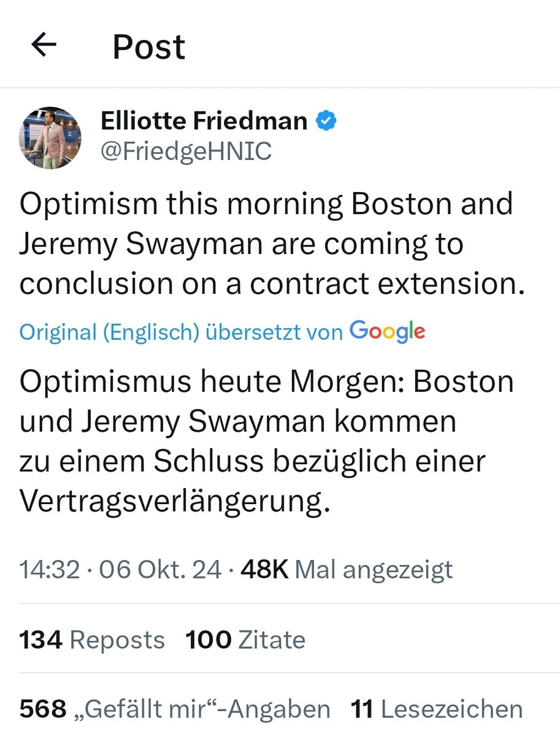Show the 134 Reposts list

tap(92, 640)
